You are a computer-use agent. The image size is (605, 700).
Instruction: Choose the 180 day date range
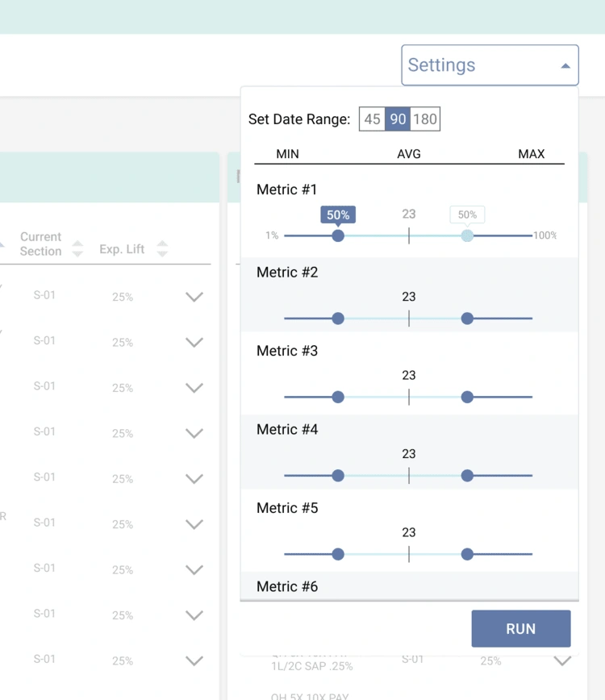click(x=425, y=119)
